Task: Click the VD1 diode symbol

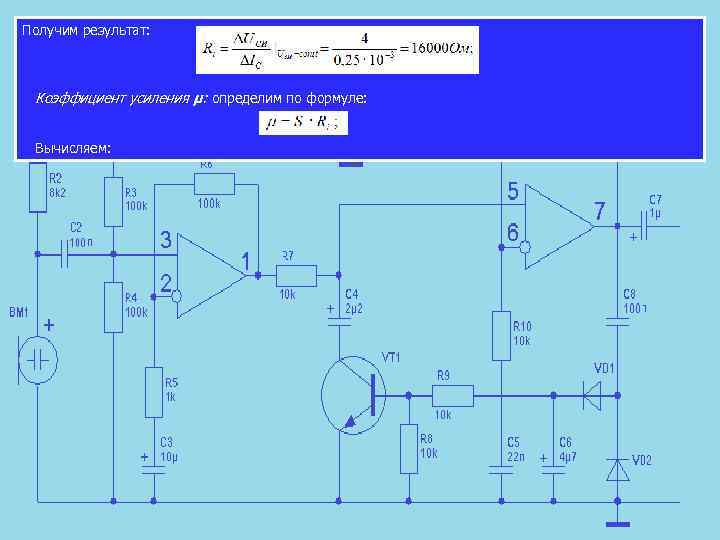Action: coord(592,395)
